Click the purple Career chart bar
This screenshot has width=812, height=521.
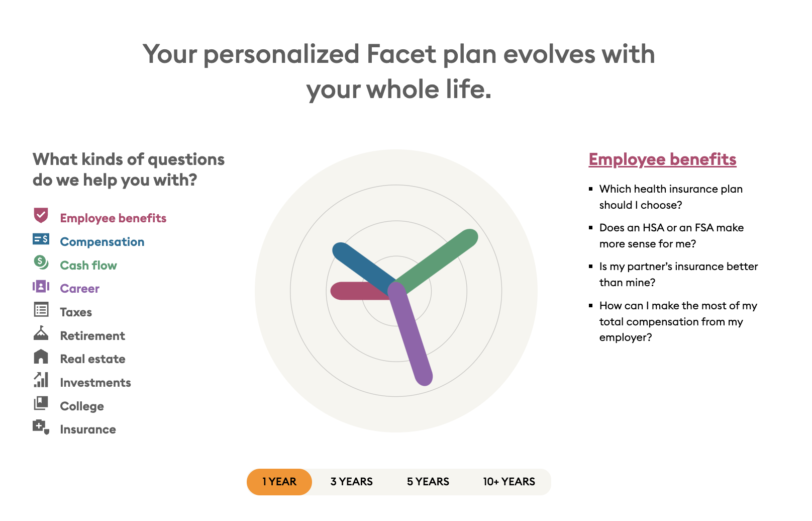coord(410,333)
